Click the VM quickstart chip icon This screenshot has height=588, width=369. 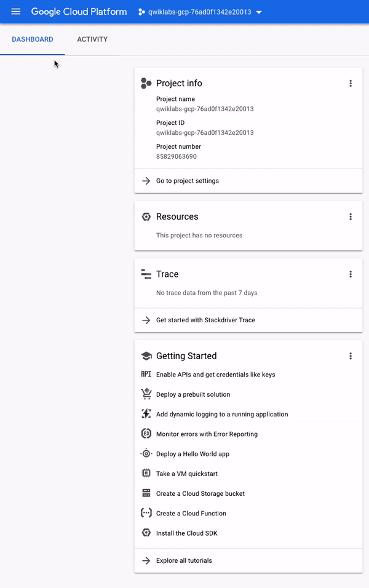click(146, 474)
